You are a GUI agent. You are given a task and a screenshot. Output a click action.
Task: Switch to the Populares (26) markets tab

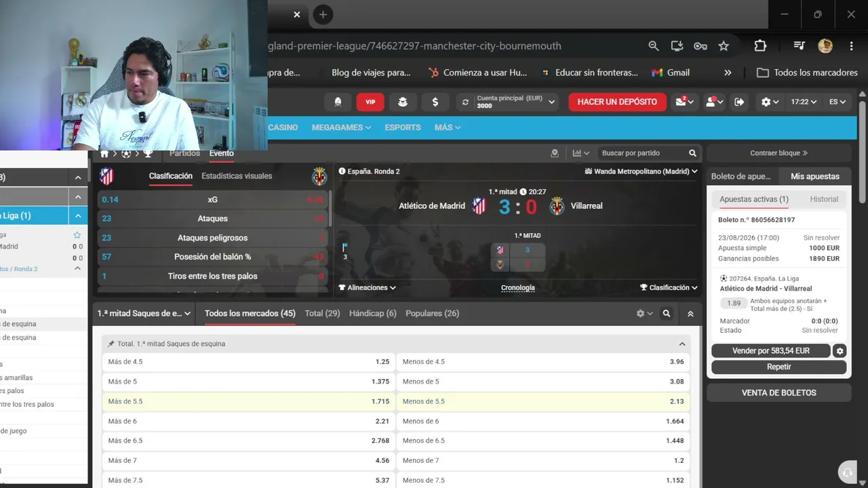click(432, 314)
